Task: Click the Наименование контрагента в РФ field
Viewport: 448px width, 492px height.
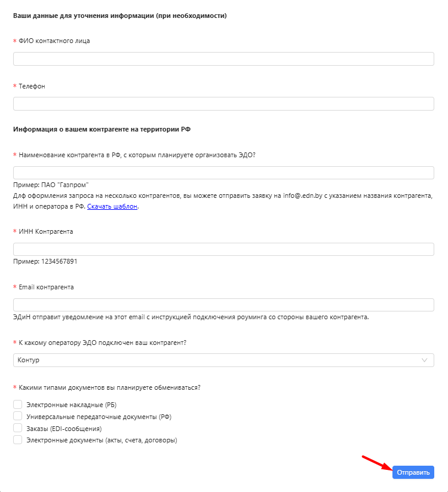Action: tap(223, 173)
